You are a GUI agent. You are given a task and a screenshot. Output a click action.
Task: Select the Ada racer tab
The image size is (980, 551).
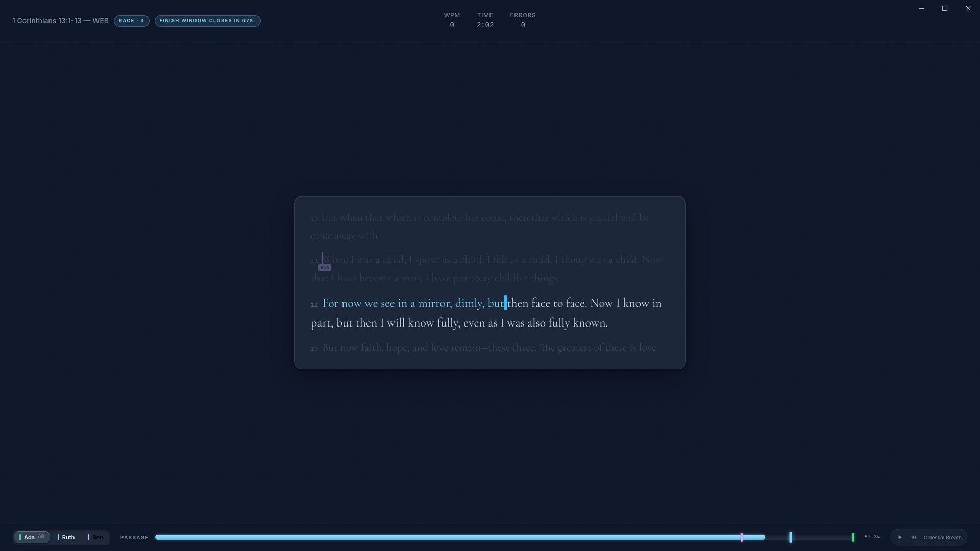pos(32,537)
